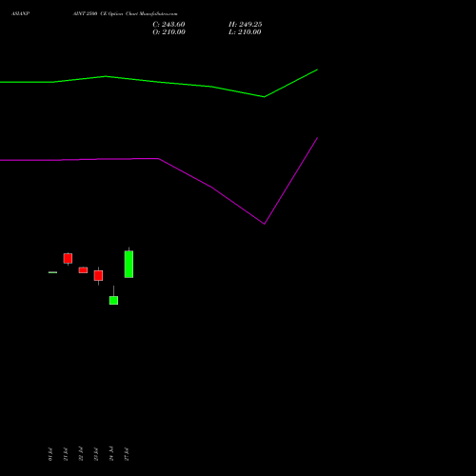Click the low price value L: 210.00
This screenshot has width=476, height=476.
(245, 32)
